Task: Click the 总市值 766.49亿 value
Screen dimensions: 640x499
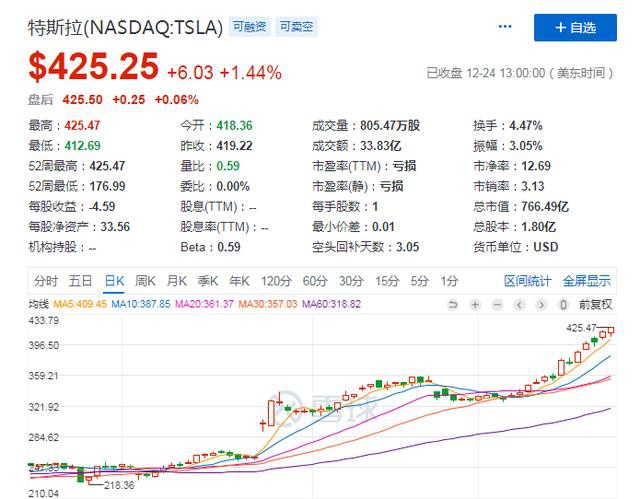Action: (545, 206)
